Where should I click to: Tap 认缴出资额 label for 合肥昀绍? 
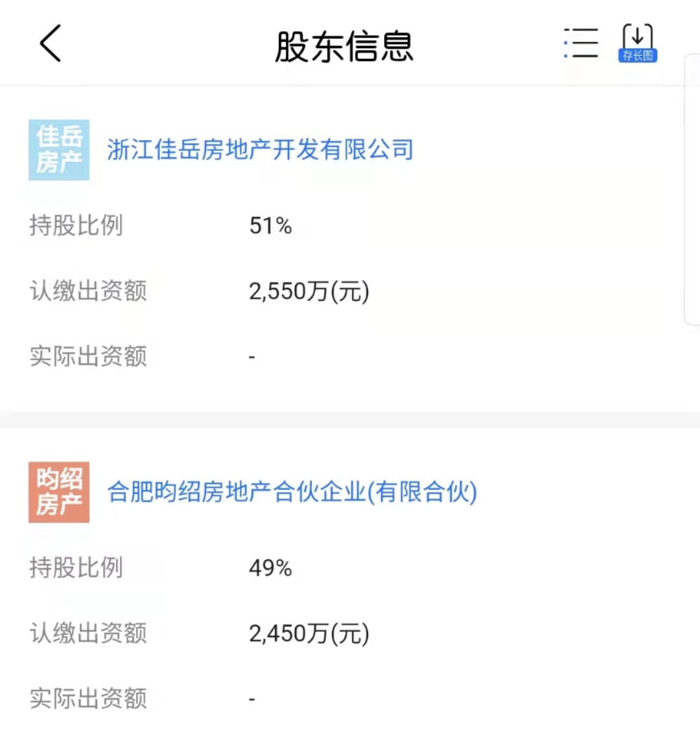pos(88,633)
